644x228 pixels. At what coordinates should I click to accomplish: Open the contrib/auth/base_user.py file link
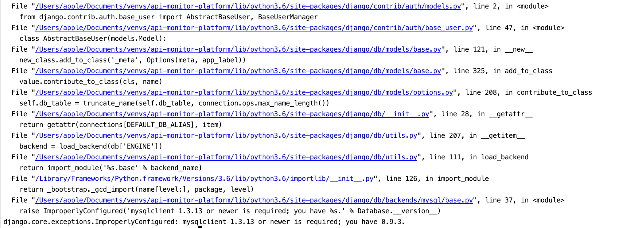coord(254,28)
